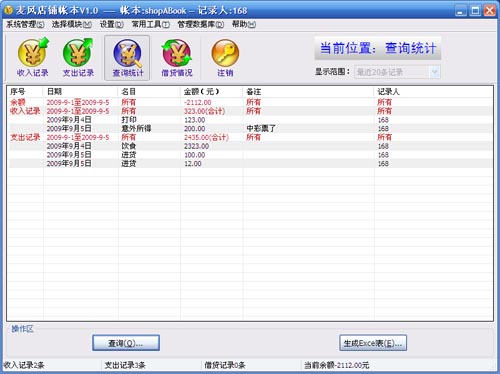This screenshot has width=500, height=374.
Task: Open the 常用工具 menu
Action: tap(151, 24)
